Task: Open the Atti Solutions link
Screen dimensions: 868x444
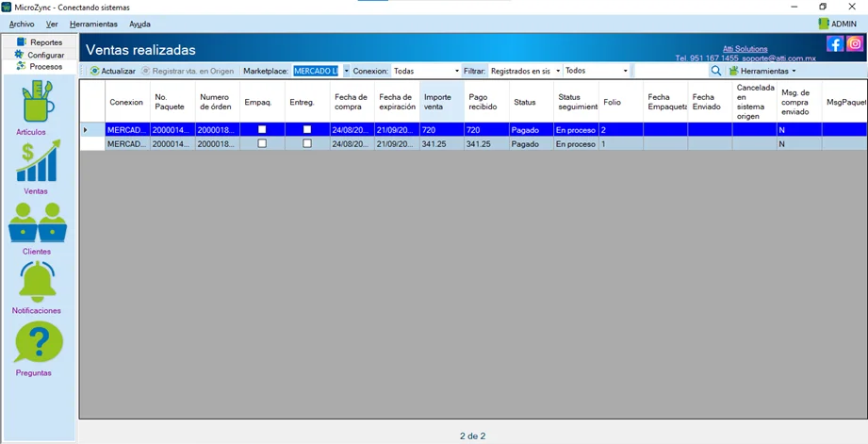Action: pos(745,49)
